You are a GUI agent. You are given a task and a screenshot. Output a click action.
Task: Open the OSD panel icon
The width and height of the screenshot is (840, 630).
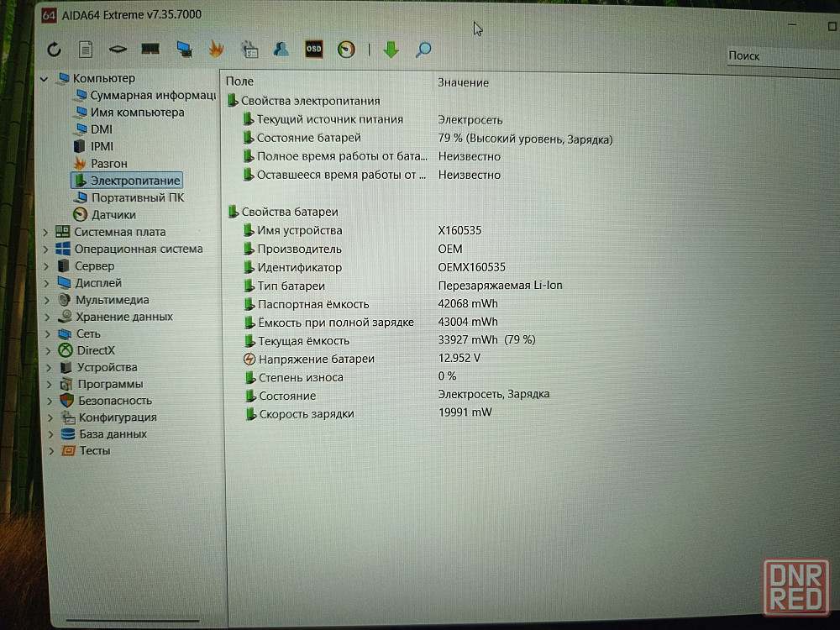coord(313,50)
